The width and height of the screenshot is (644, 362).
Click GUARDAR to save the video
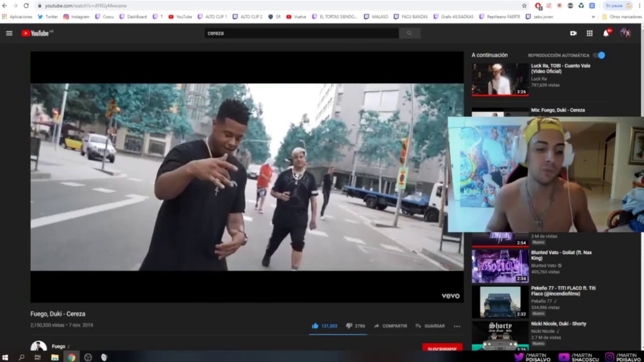[430, 326]
